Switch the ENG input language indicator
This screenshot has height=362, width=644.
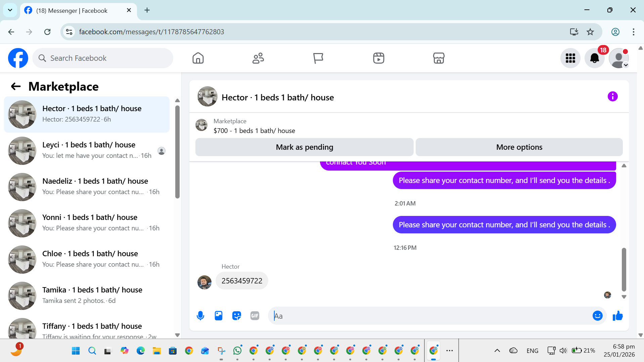(532, 351)
